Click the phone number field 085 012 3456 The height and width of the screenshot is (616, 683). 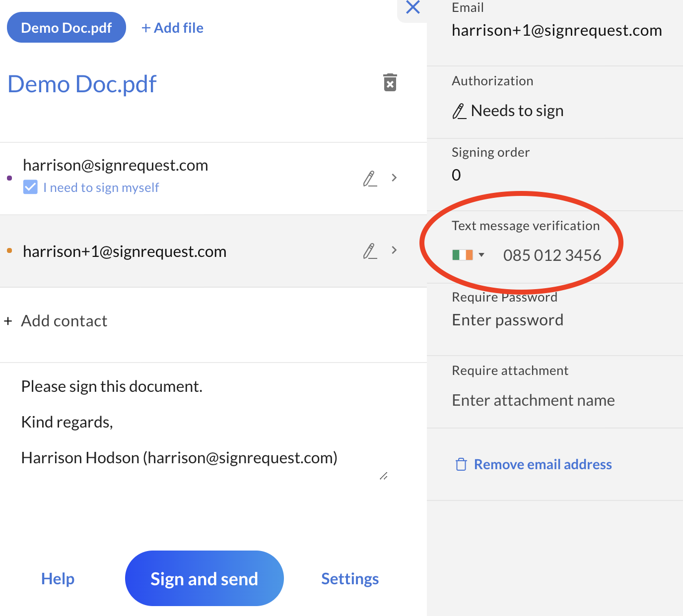click(552, 255)
